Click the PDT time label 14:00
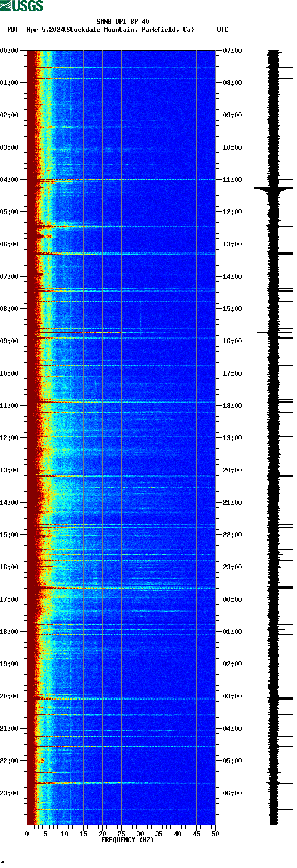The width and height of the screenshot is (297, 868). (10, 503)
